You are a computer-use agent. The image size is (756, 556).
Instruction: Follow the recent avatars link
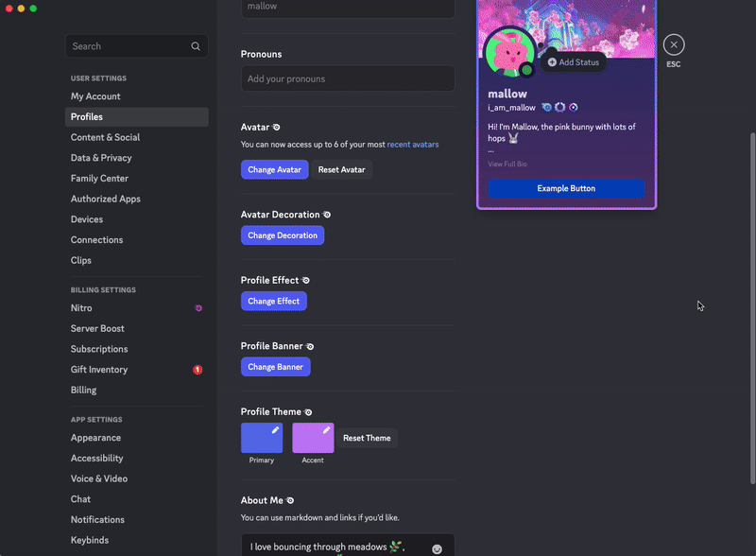click(x=413, y=145)
